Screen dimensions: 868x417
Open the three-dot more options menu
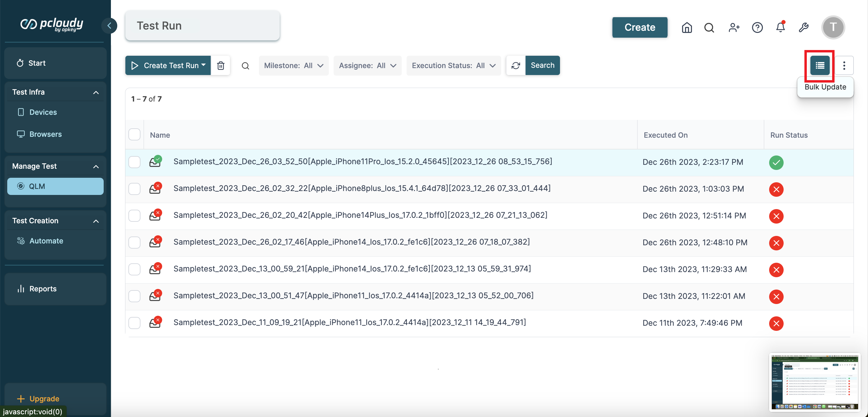click(x=844, y=65)
